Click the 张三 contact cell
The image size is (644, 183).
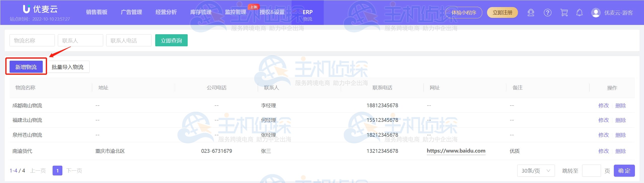tap(266, 151)
